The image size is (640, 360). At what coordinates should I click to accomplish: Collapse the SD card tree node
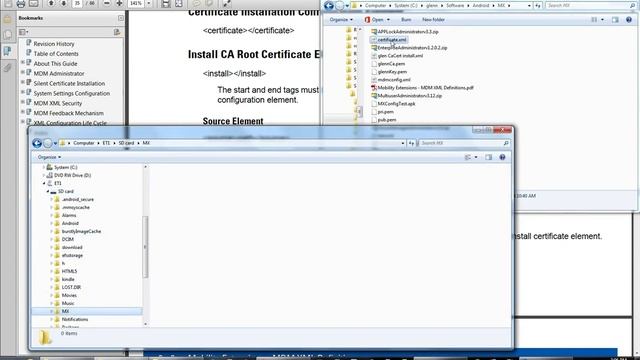point(47,191)
